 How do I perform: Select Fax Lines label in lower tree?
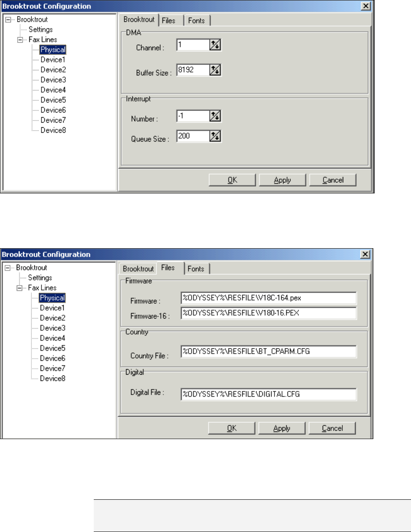[42, 288]
